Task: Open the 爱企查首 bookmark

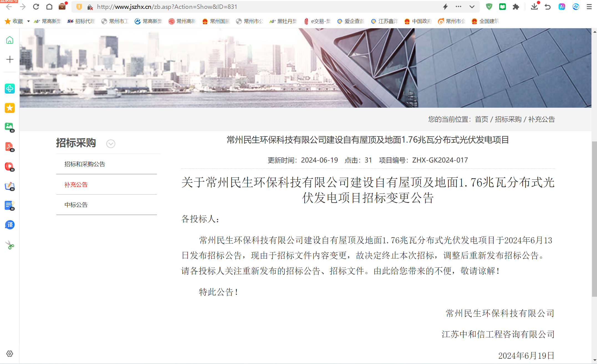Action: [351, 21]
